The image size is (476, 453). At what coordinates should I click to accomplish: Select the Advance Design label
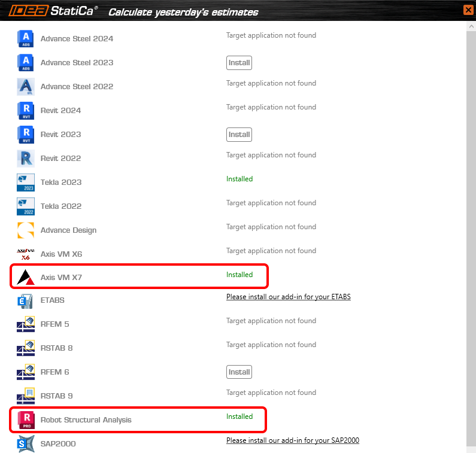pos(68,230)
